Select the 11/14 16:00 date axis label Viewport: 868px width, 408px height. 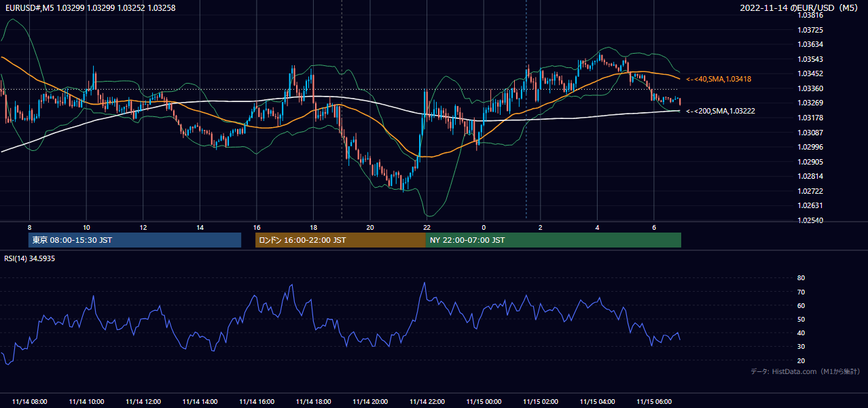click(257, 401)
